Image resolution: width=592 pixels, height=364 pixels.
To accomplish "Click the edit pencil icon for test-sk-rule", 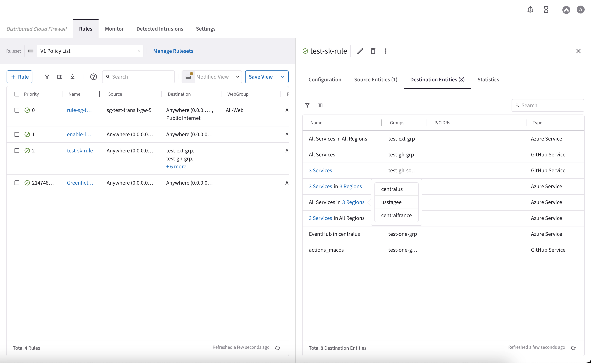I will click(x=360, y=51).
